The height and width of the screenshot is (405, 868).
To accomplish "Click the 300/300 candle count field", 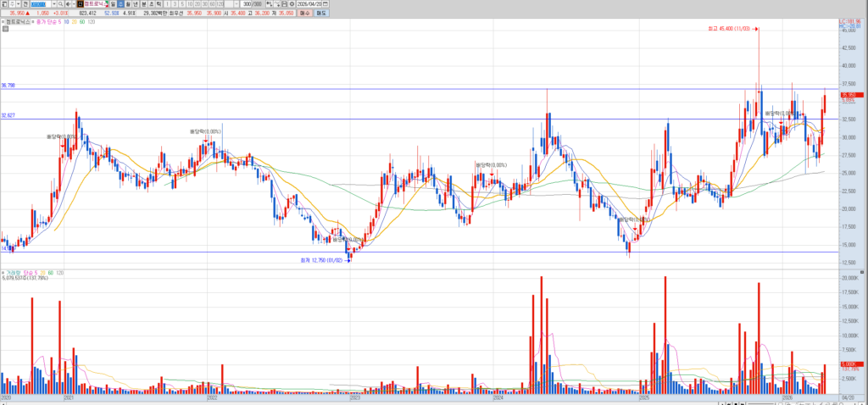I will (x=252, y=4).
